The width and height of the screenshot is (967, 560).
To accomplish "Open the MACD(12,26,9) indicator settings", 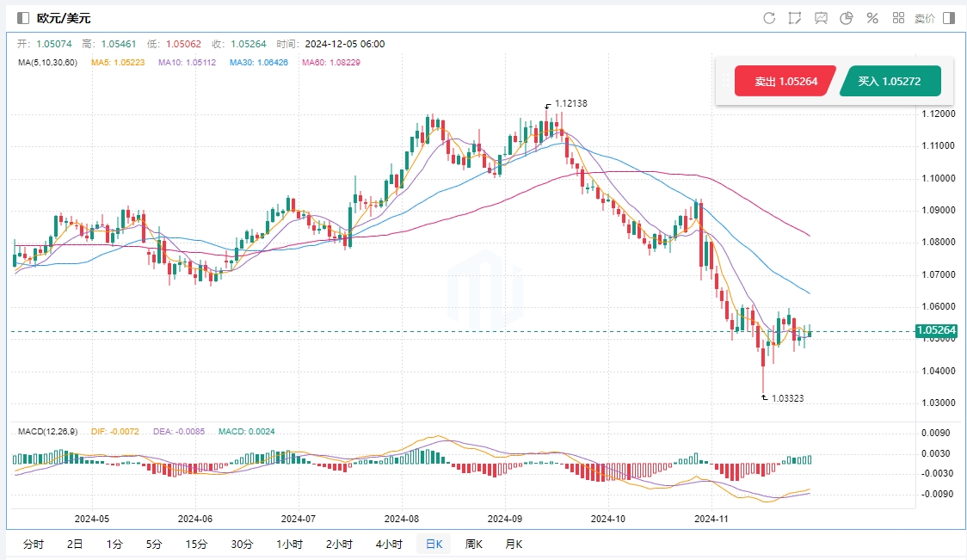I will [47, 432].
